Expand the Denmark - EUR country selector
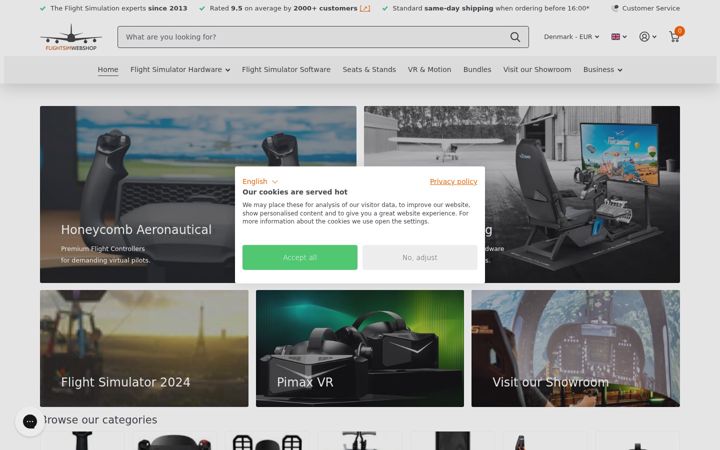Viewport: 720px width, 450px height. [571, 37]
